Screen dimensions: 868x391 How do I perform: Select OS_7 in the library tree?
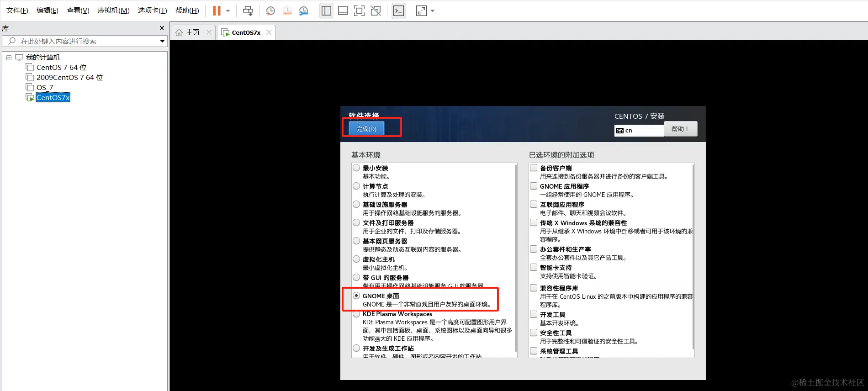click(x=45, y=88)
